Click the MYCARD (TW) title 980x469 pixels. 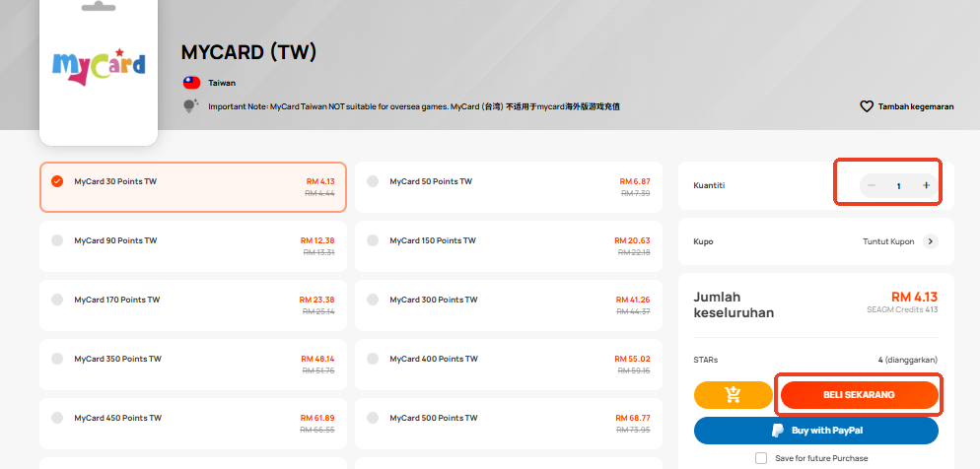[248, 53]
